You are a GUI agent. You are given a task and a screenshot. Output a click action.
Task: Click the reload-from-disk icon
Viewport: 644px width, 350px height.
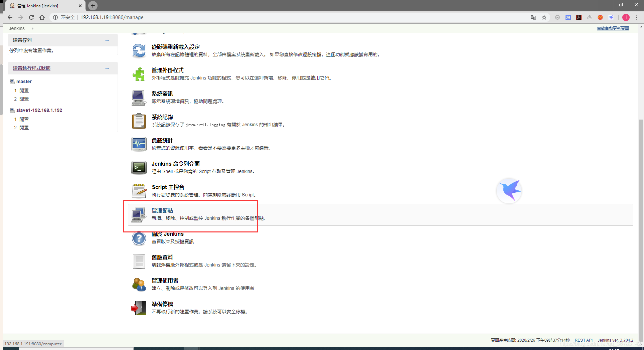coord(139,51)
